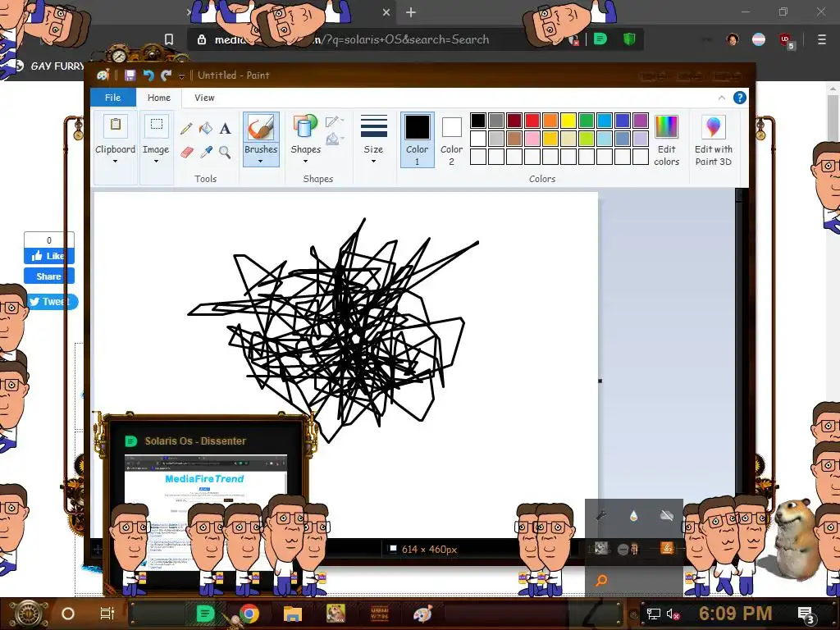Expand the Shapes dropdown arrow
Viewport: 840px width, 630px height.
point(305,162)
